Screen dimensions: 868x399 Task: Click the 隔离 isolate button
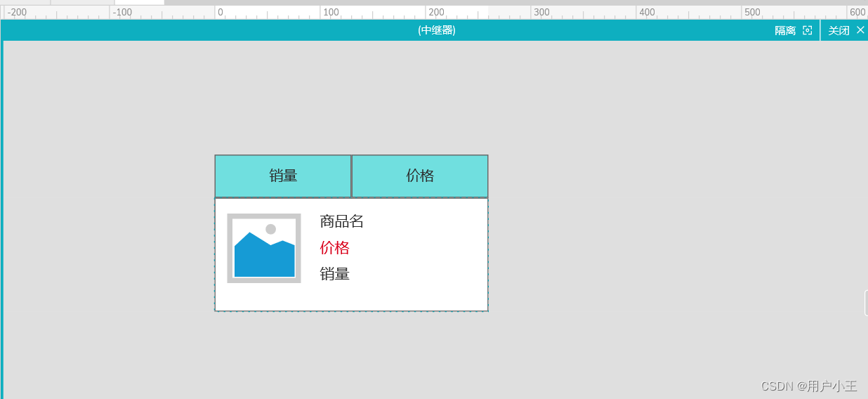(793, 30)
